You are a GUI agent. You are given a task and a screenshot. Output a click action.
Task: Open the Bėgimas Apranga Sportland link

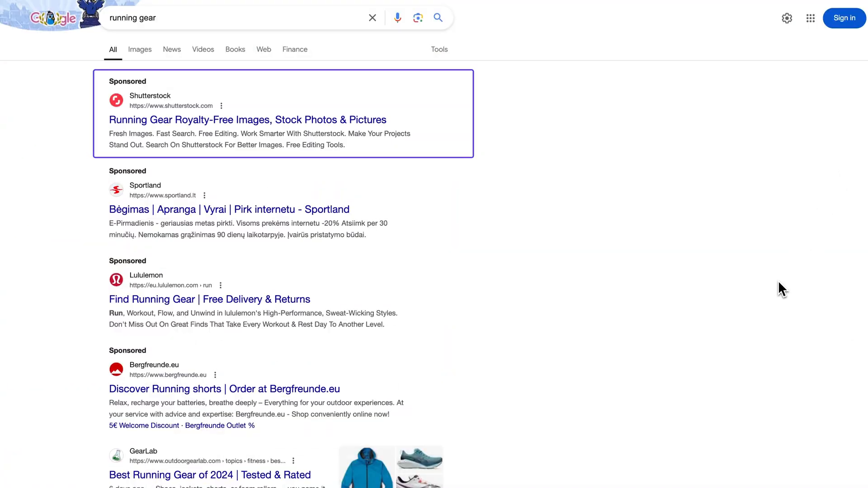229,209
